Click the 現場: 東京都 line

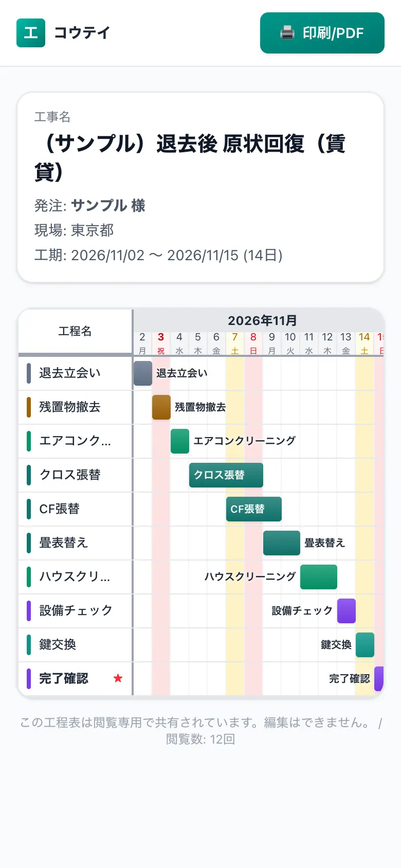click(x=74, y=230)
